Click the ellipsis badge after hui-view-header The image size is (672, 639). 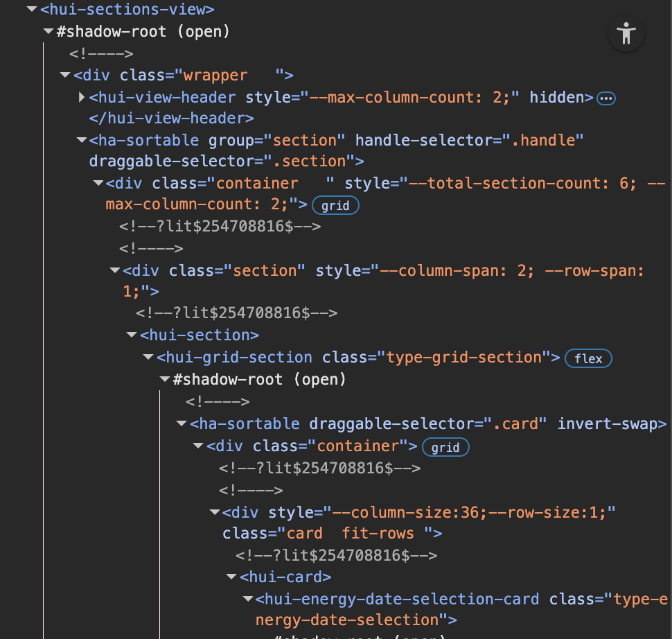606,98
